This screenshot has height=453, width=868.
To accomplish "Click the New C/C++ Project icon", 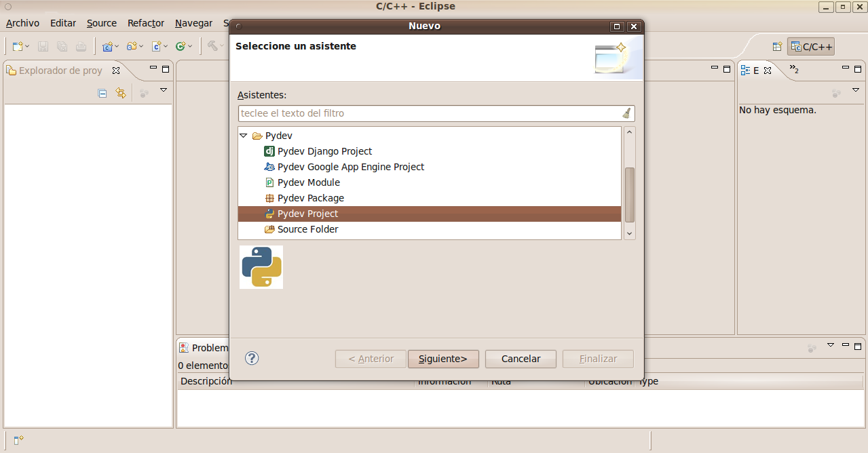I will click(107, 47).
